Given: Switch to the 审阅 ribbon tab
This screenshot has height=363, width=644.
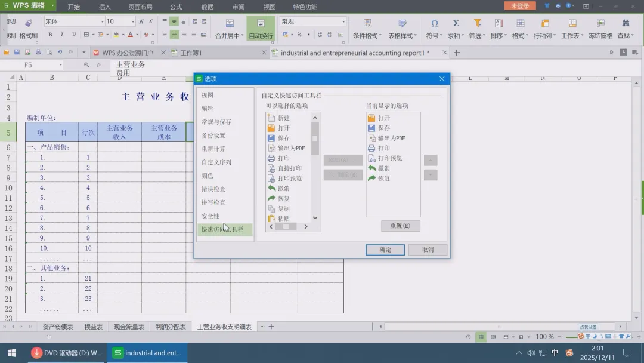Looking at the screenshot, I should (238, 7).
